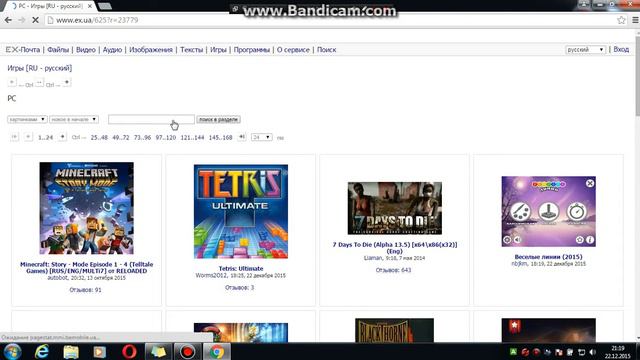The width and height of the screenshot is (640, 360).
Task: Open the Bandicam recorder taskbar icon
Action: tap(187, 352)
